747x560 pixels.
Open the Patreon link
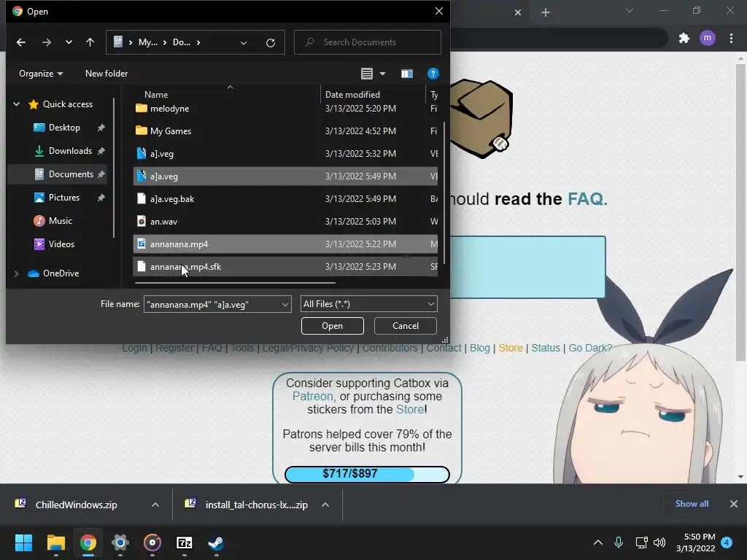[312, 396]
